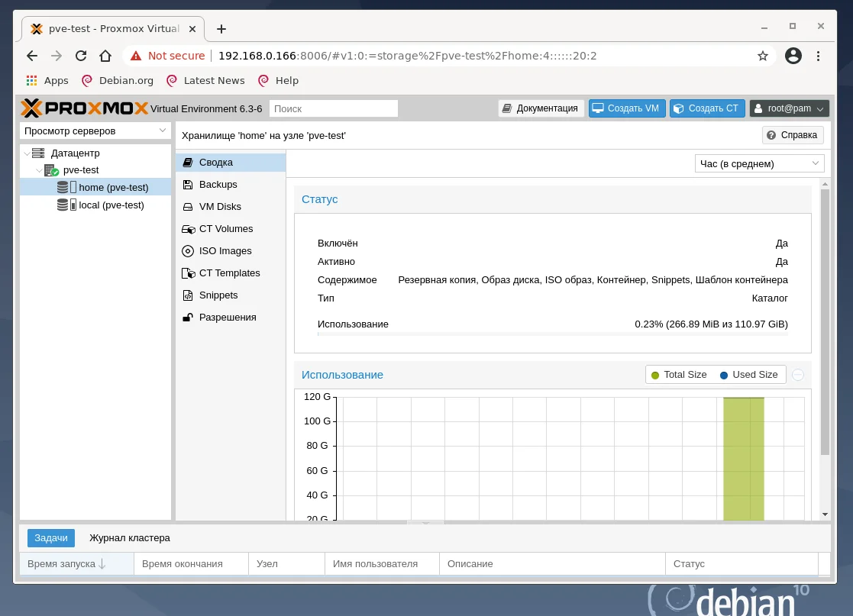Open Help bookmark
This screenshot has height=616, width=853.
[278, 80]
